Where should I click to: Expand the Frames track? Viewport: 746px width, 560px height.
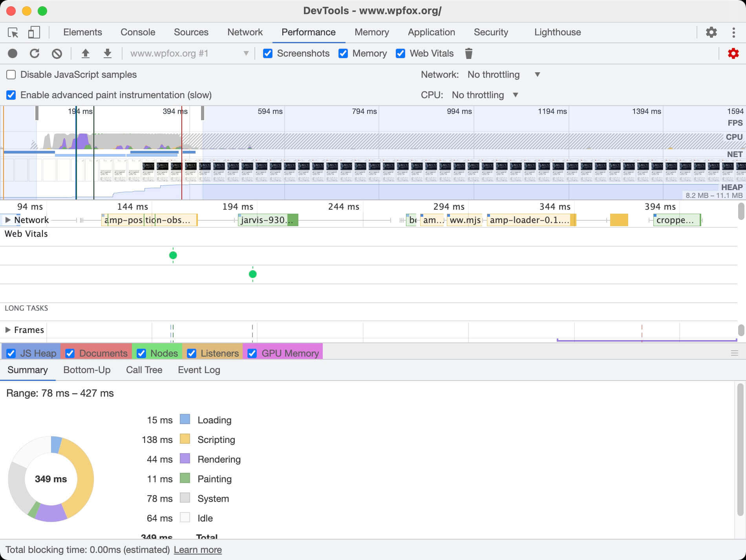coord(7,330)
